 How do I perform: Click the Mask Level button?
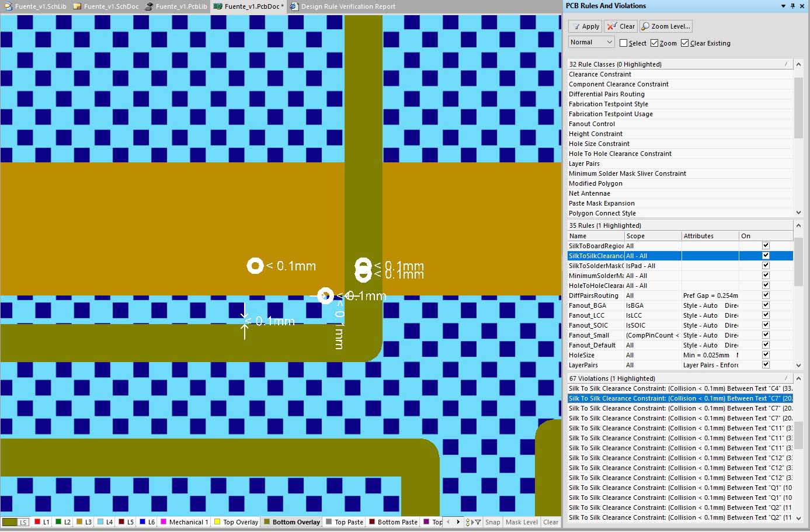(522, 522)
